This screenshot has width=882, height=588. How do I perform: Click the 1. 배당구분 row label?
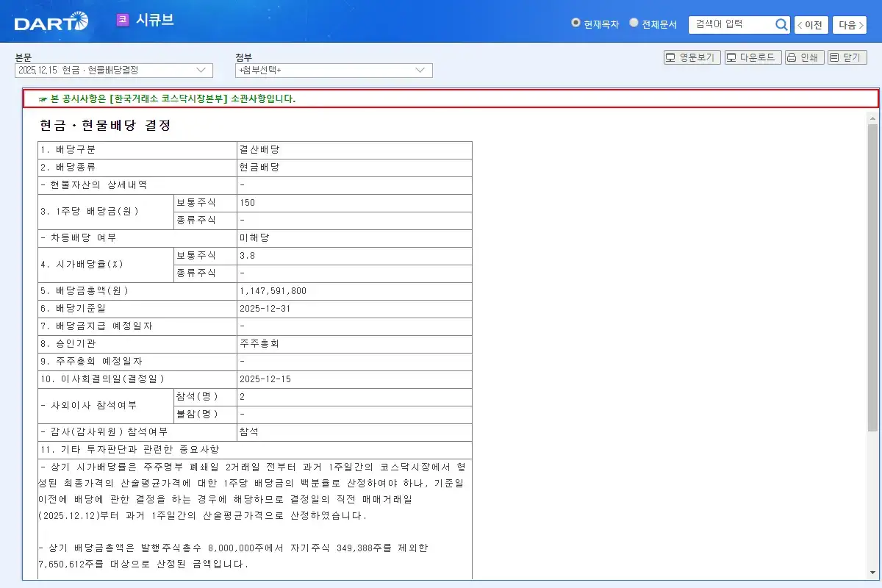click(x=68, y=150)
